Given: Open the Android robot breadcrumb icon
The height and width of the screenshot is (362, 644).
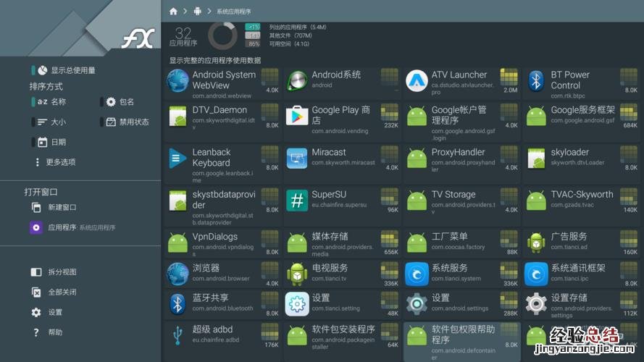Looking at the screenshot, I should [x=198, y=12].
